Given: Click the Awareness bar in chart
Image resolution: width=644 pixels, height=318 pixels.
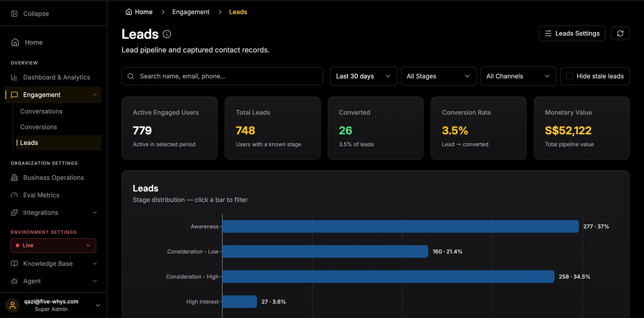Looking at the screenshot, I should pos(400,227).
